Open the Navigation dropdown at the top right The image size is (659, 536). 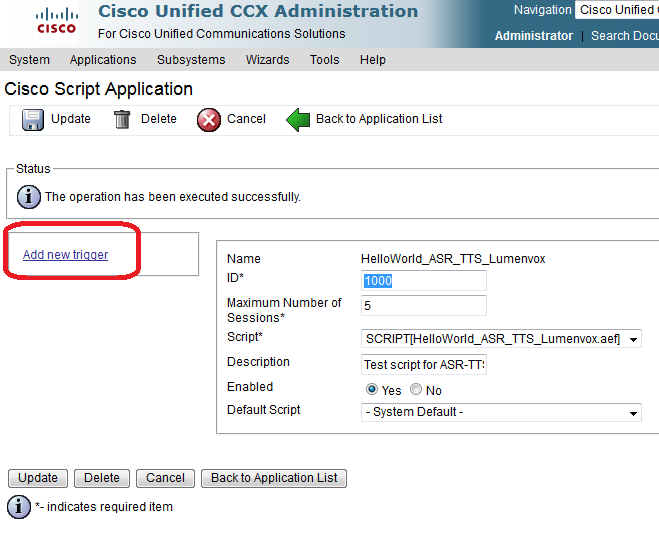tap(617, 10)
